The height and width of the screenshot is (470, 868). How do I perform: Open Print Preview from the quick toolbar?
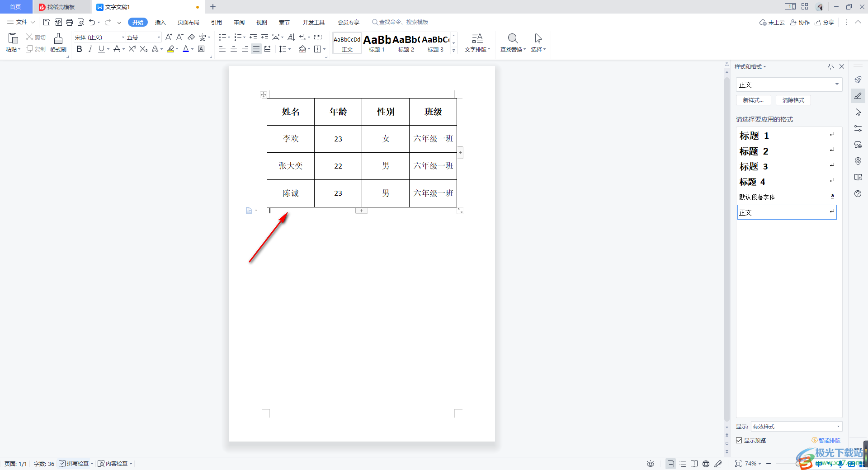coord(81,22)
